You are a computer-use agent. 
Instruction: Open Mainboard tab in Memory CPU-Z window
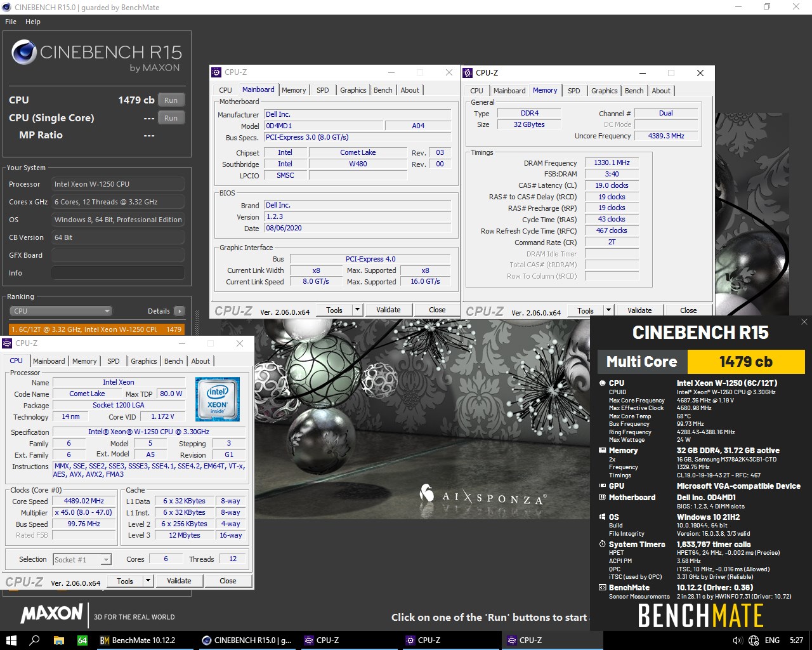coord(509,91)
